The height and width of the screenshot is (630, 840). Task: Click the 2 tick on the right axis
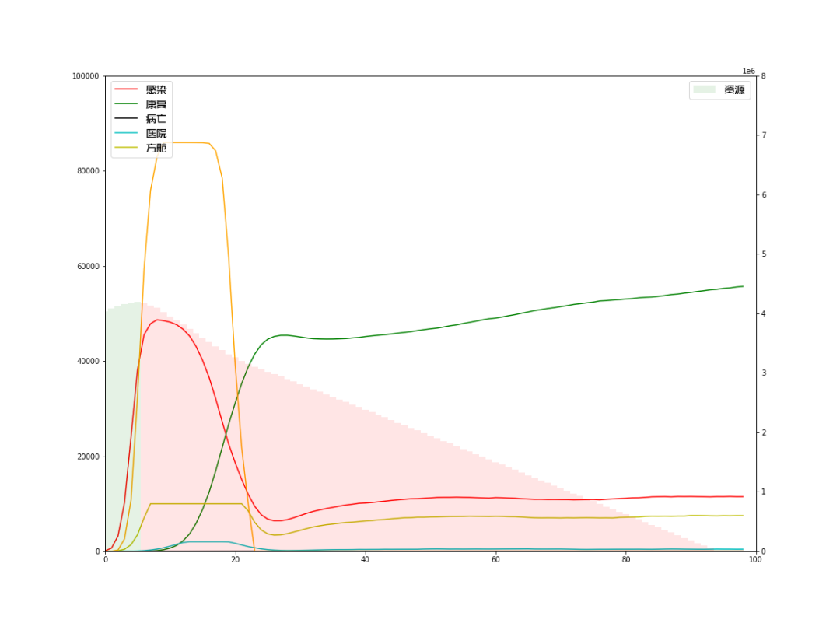[x=764, y=432]
